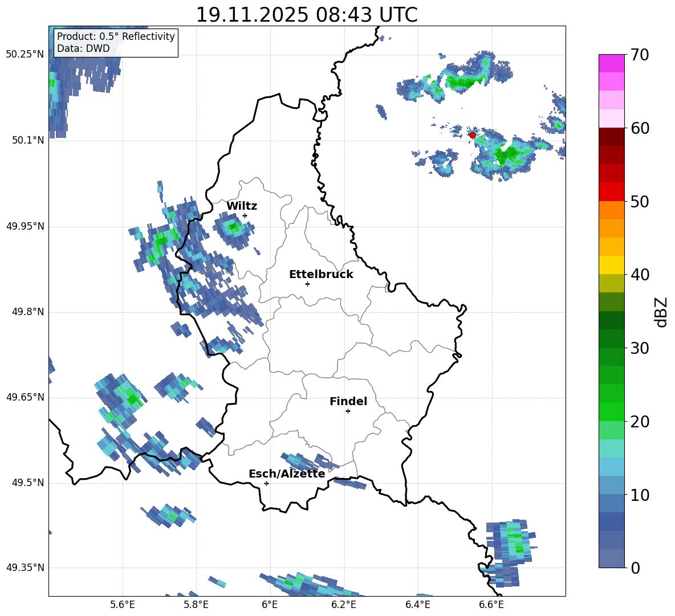The image size is (675, 616).
Task: Click the 50.1°N latitude label
Action: pos(27,140)
